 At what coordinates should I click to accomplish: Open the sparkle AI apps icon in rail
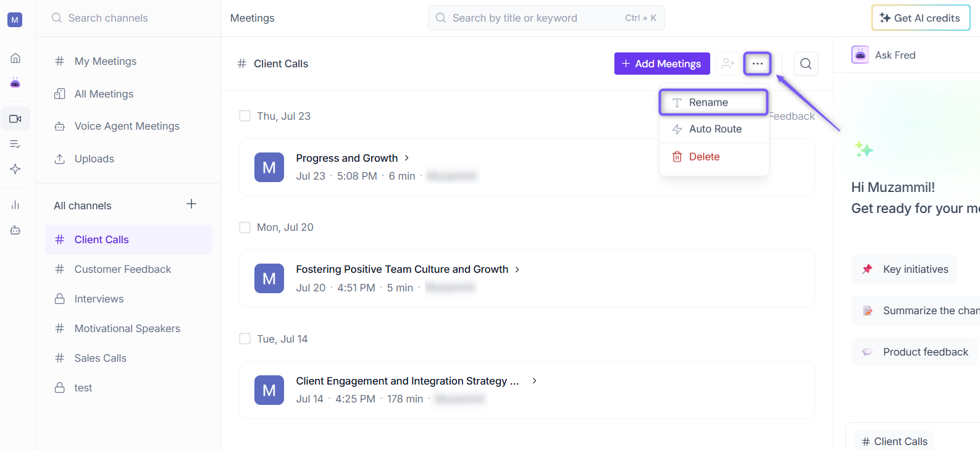(15, 169)
